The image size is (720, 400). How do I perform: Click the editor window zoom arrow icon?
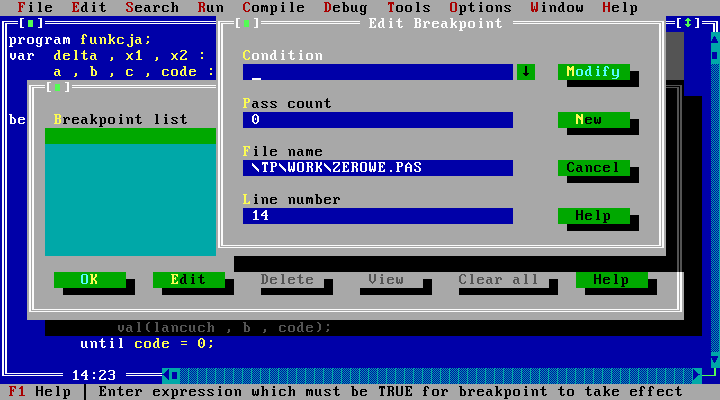[689, 23]
